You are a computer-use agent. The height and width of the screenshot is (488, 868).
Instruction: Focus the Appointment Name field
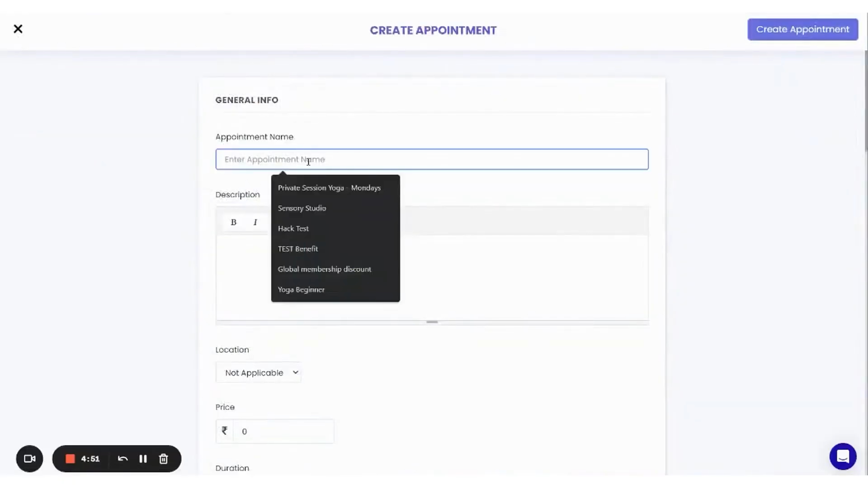(432, 159)
